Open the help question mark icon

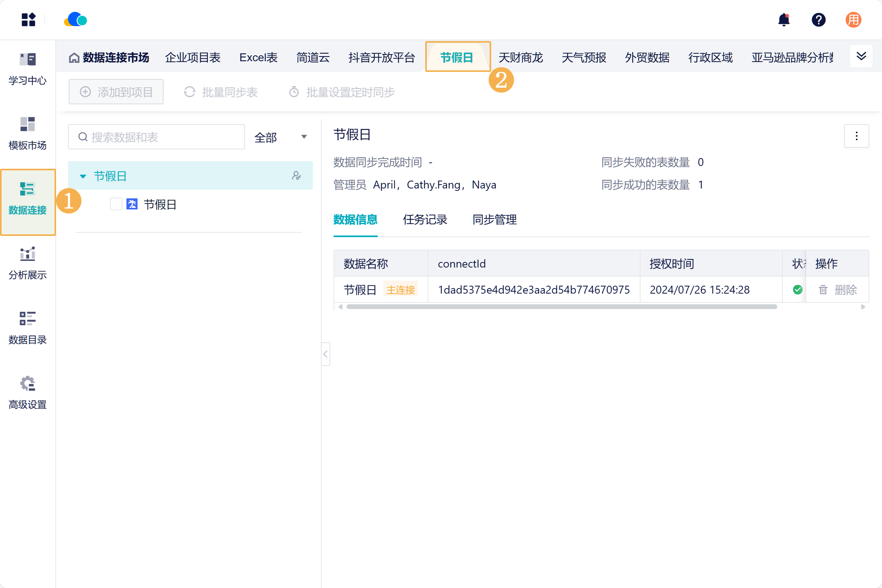click(818, 19)
